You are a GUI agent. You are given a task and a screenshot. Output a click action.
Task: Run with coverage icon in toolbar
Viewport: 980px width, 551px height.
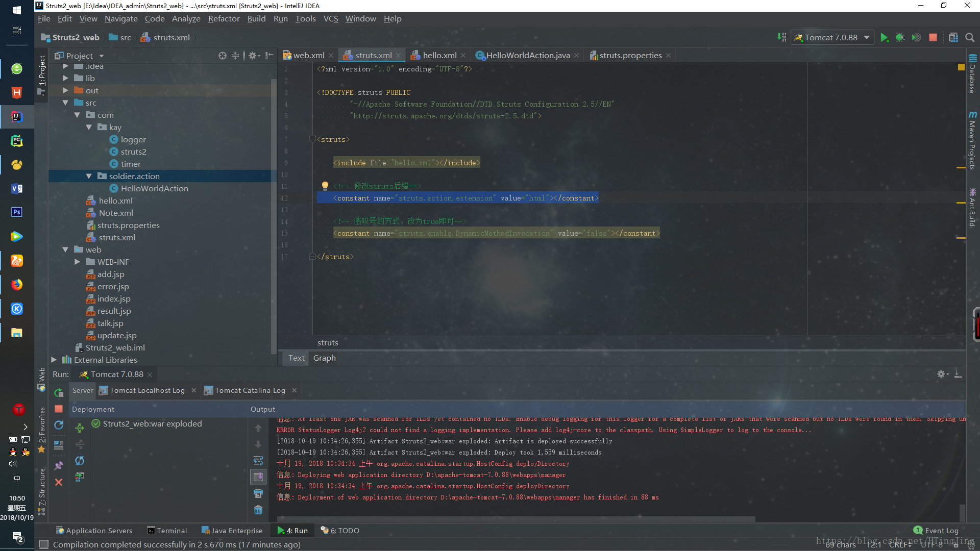click(x=917, y=38)
